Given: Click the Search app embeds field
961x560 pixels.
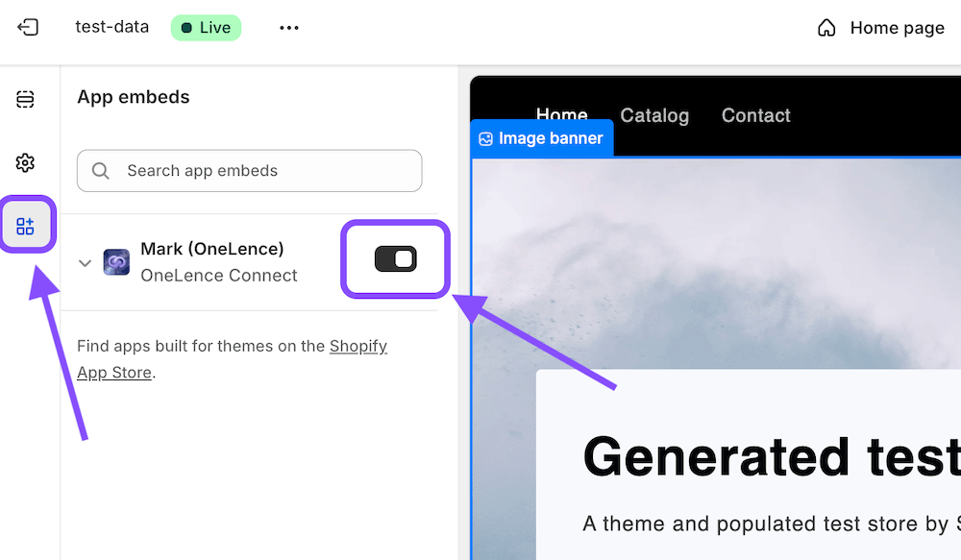Looking at the screenshot, I should [249, 170].
